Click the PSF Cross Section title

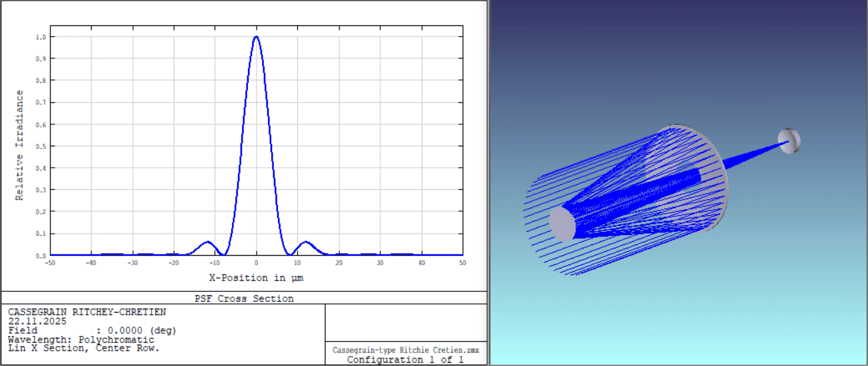coord(243,299)
